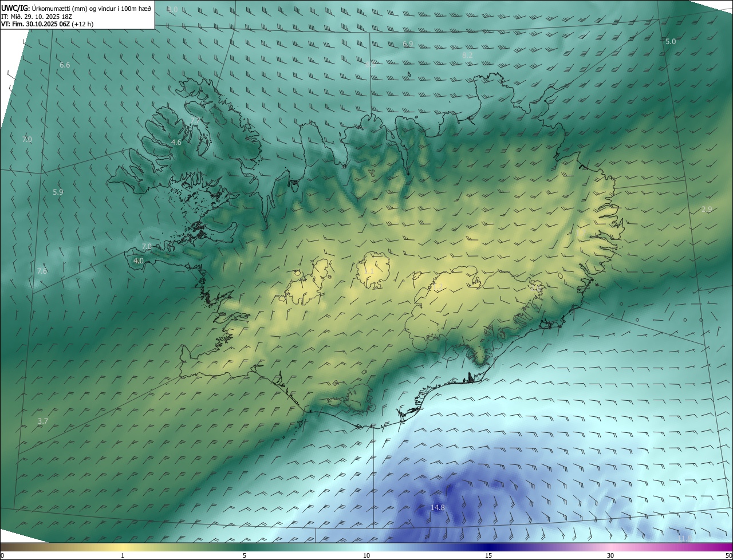
Task: Pick the dark navy color above the 15 tick
Action: [488, 547]
